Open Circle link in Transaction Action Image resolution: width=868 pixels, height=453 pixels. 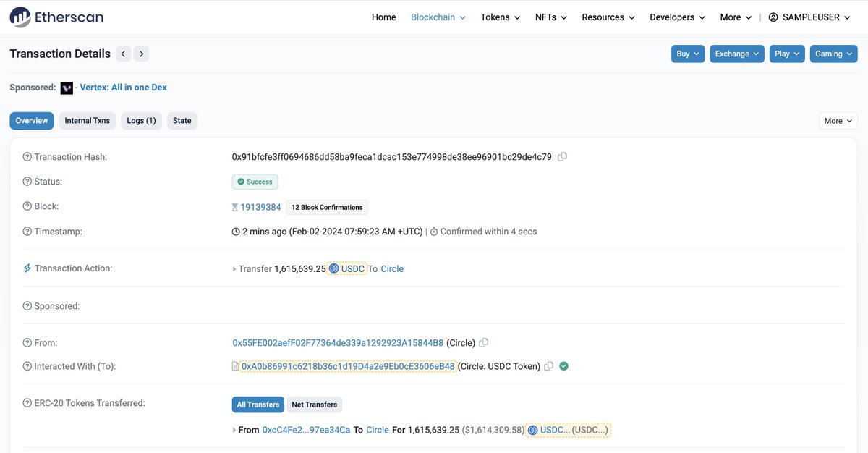[392, 268]
